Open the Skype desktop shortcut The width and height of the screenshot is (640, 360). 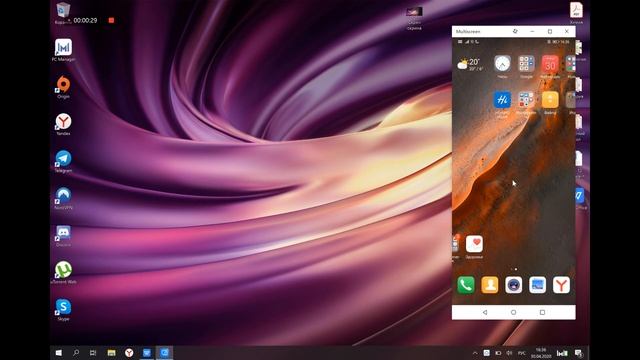(x=63, y=309)
